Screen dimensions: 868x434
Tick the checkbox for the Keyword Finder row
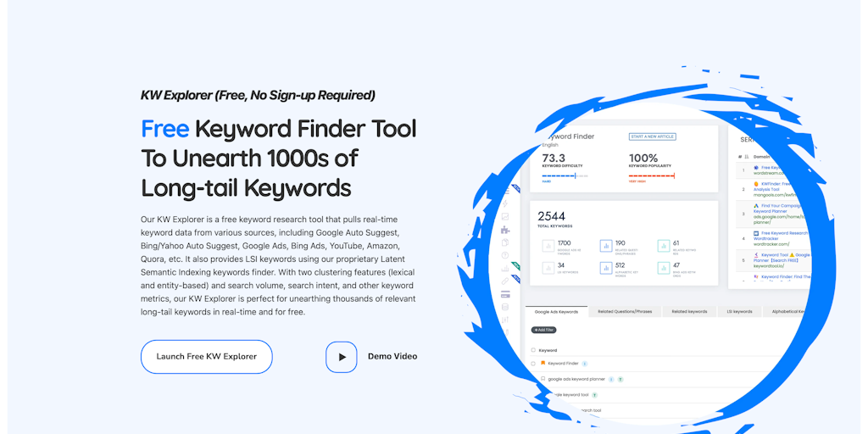tap(533, 364)
